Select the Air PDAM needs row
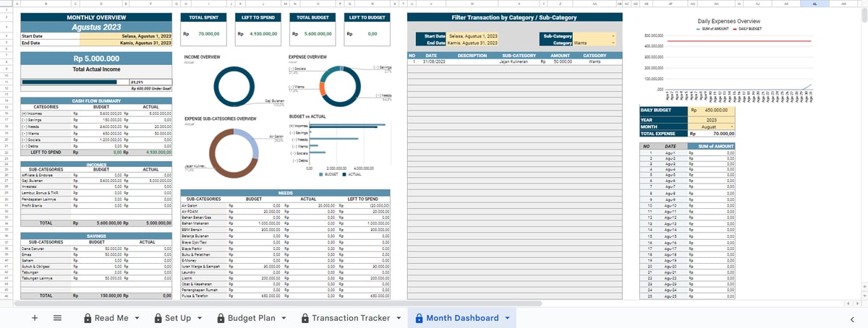The image size is (868, 328). pos(285,212)
